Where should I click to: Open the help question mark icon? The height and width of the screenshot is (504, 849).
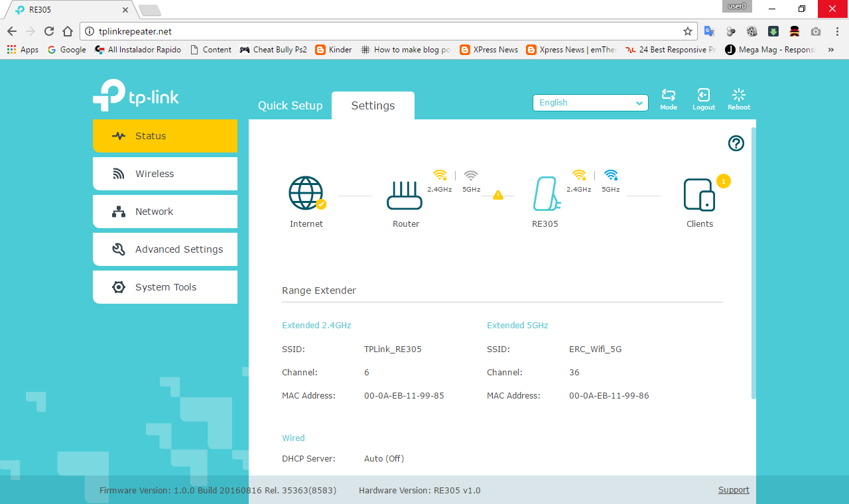coord(736,143)
